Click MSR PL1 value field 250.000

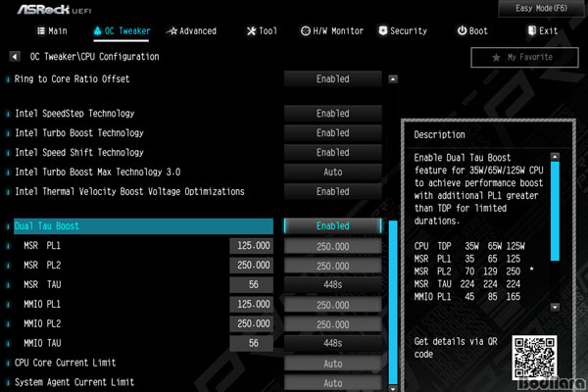pyautogui.click(x=332, y=246)
